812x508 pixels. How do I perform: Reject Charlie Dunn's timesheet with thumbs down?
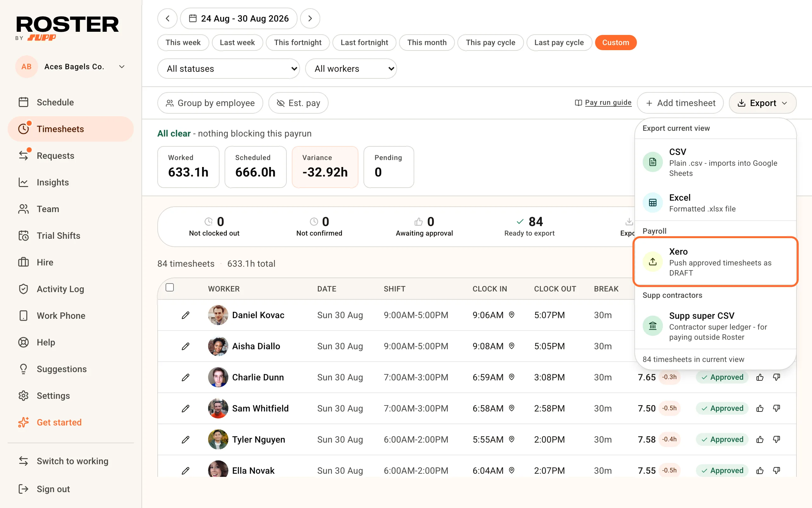pos(776,377)
